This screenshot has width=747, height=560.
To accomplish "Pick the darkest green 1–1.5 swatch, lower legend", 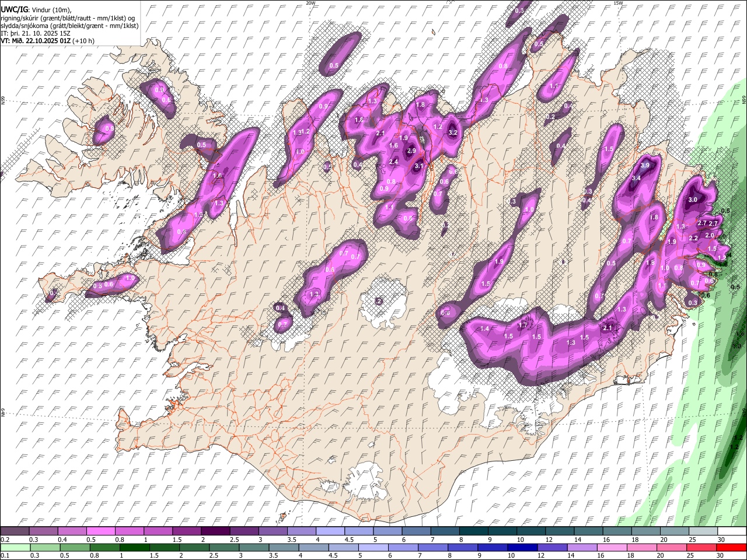I will tap(135, 548).
